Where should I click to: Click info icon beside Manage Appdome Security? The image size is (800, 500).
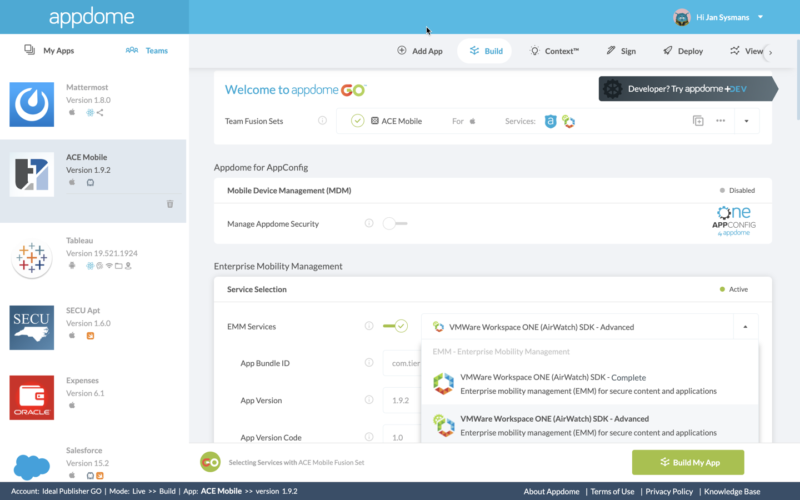(x=369, y=223)
